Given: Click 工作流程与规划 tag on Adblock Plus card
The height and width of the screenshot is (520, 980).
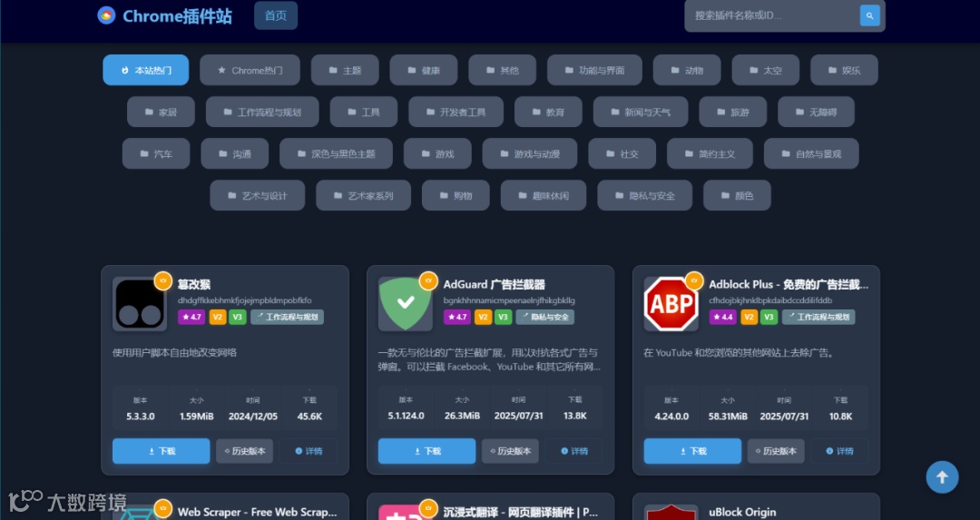Looking at the screenshot, I should 818,317.
